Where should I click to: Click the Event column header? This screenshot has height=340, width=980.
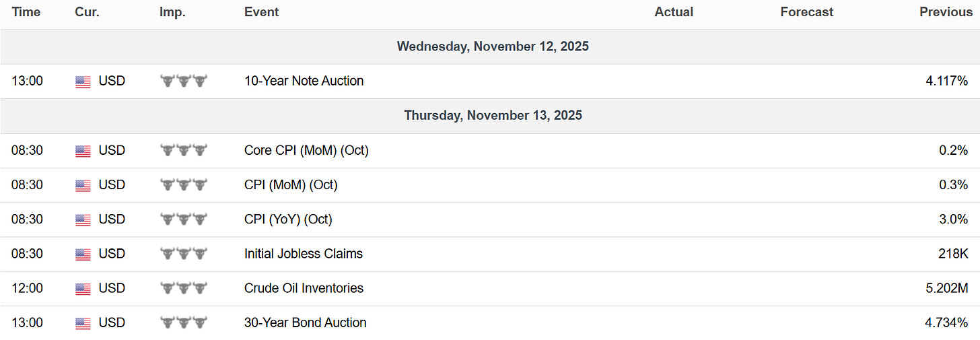(x=261, y=12)
